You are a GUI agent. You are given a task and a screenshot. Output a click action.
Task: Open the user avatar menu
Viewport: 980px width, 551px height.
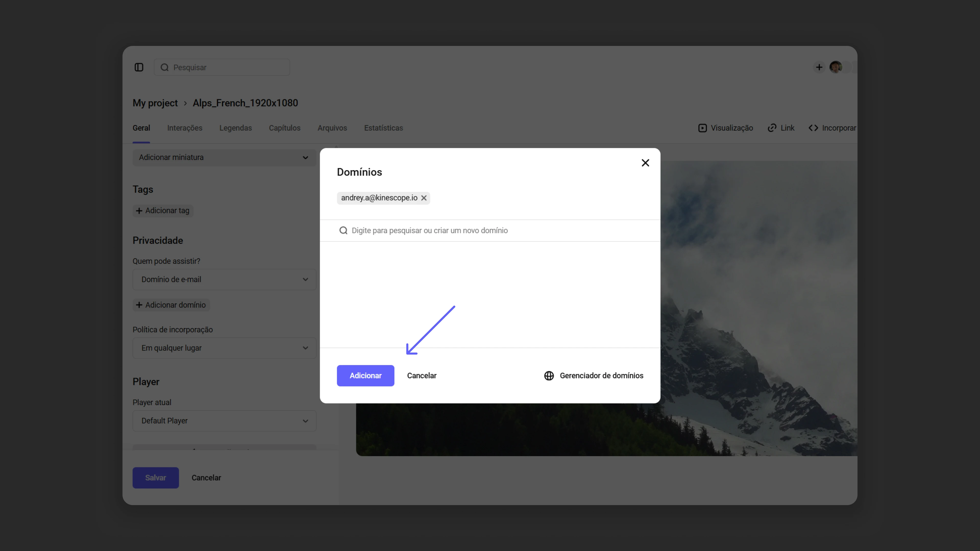tap(836, 67)
